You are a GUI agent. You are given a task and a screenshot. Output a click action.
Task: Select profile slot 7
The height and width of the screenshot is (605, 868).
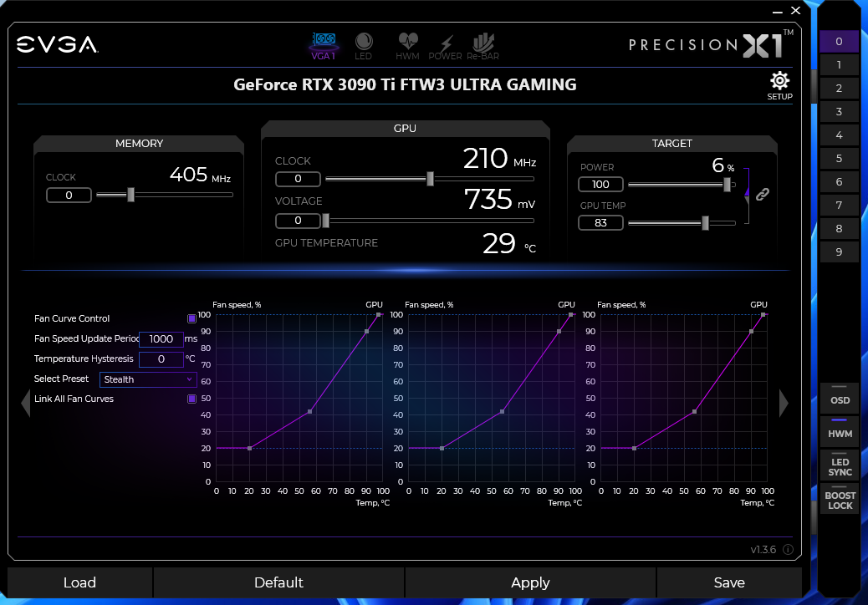(x=839, y=206)
